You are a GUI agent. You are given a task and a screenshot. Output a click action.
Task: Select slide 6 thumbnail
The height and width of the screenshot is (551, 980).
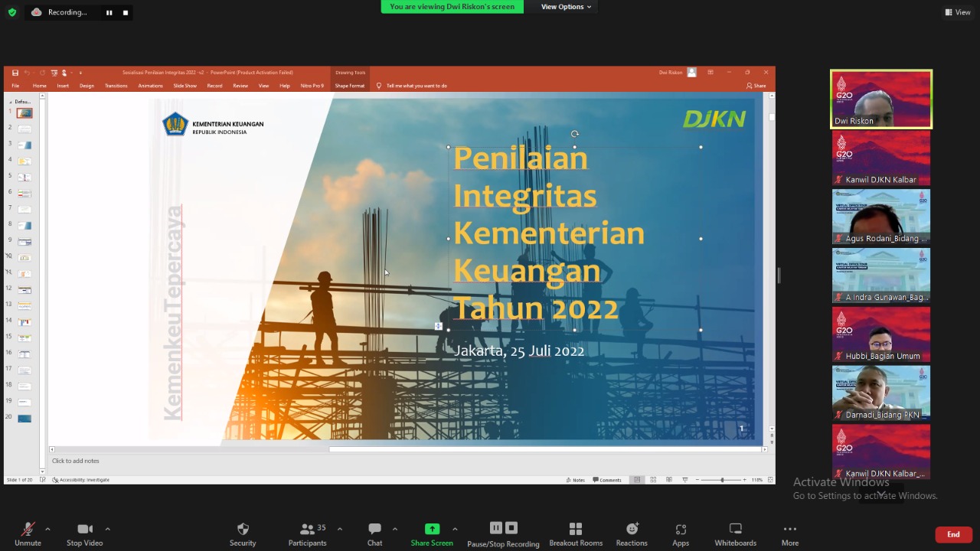pyautogui.click(x=24, y=194)
